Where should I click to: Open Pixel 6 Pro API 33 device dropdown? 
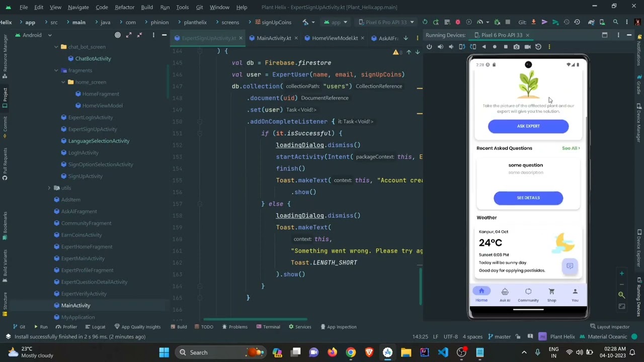coord(386,22)
